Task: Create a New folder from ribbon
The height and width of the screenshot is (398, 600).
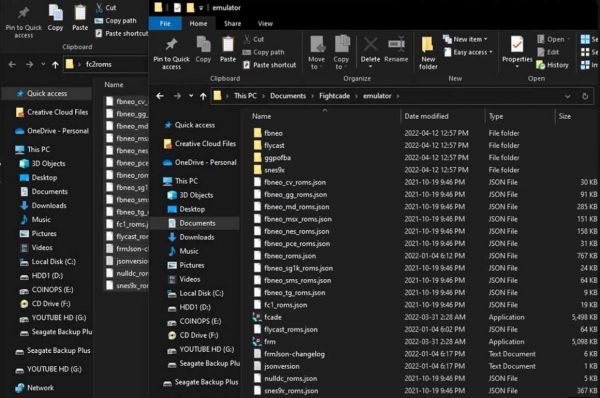Action: click(x=428, y=53)
